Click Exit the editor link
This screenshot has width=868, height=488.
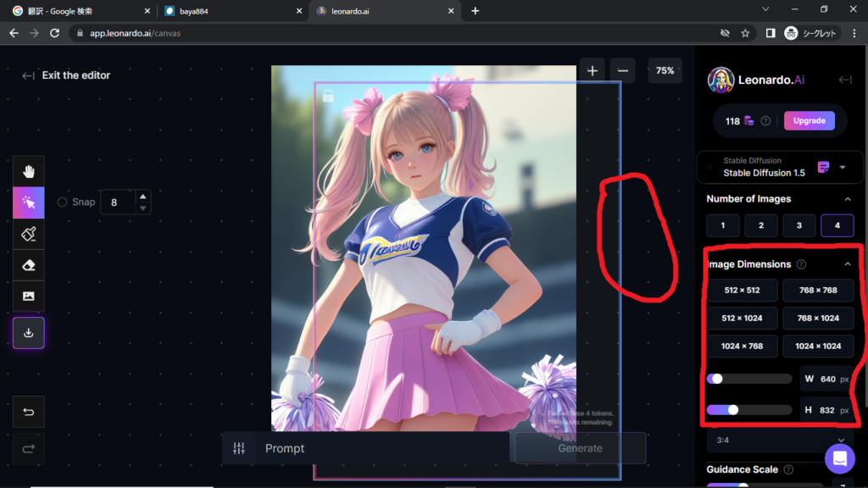click(67, 75)
